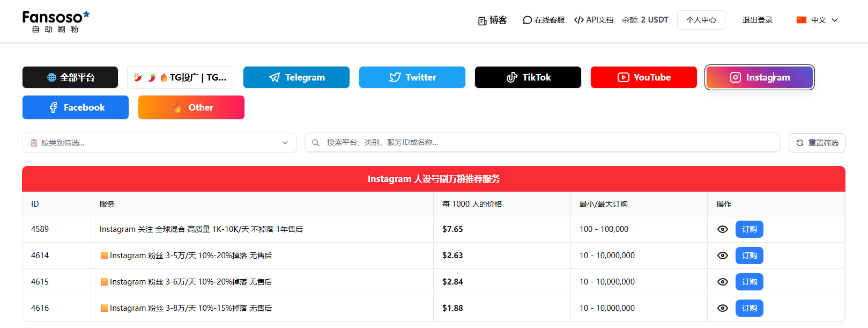Click the Telegram paper plane icon
This screenshot has height=328, width=868.
click(275, 77)
